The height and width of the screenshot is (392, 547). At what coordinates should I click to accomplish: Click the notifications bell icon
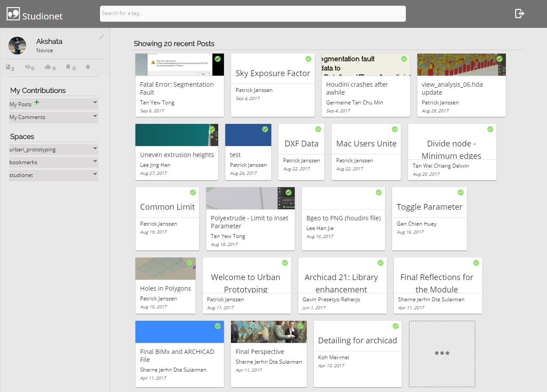coord(88,67)
